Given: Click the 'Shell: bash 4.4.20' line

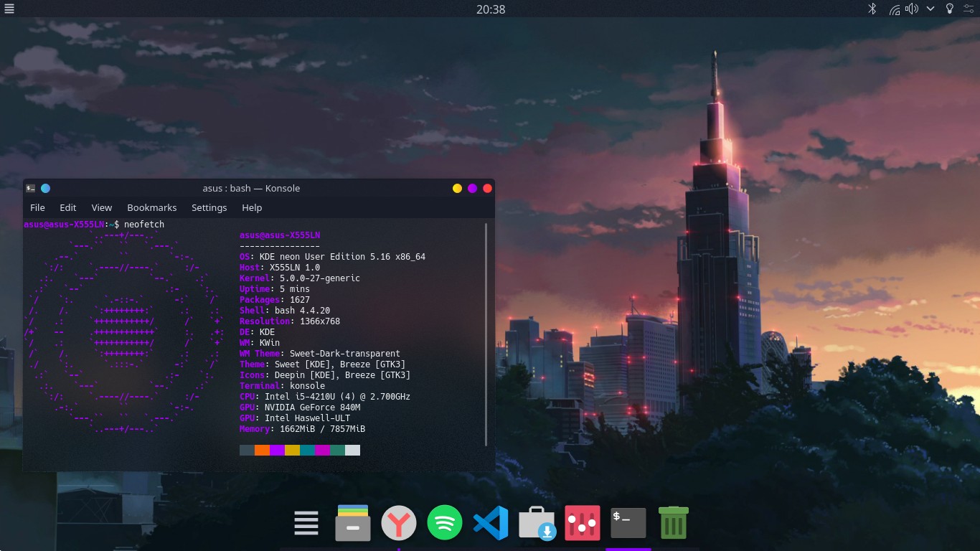Looking at the screenshot, I should 285,311.
